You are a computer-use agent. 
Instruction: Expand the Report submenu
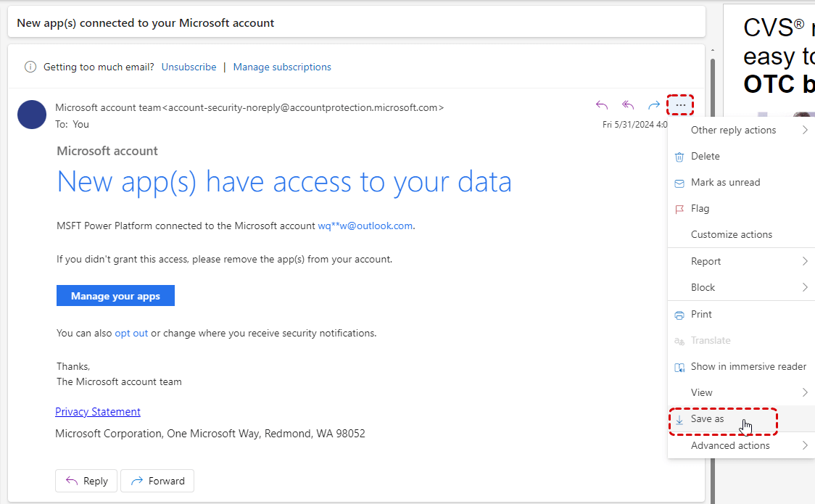click(x=805, y=261)
